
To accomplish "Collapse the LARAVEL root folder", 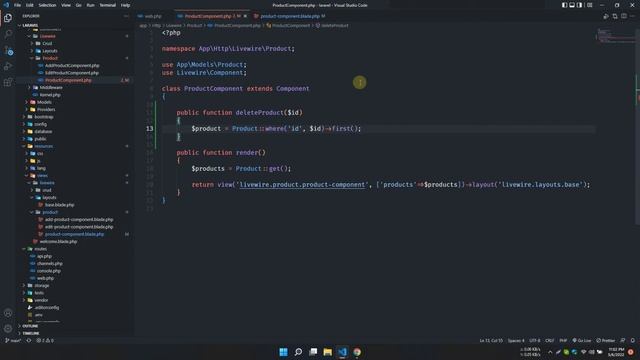I will [29, 25].
